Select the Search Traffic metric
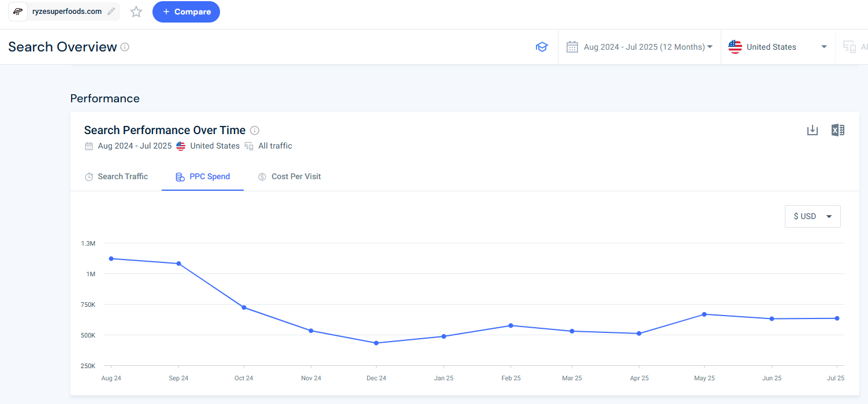The image size is (868, 404). tap(117, 176)
